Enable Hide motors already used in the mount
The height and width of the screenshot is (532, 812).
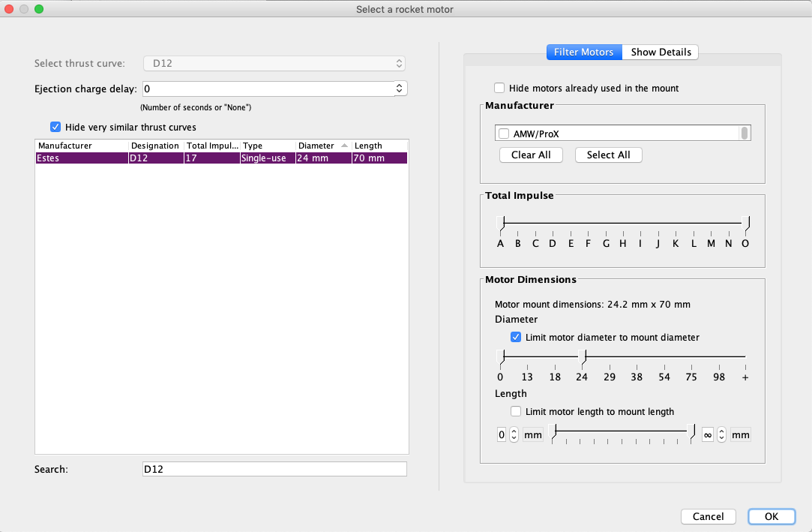coord(499,88)
